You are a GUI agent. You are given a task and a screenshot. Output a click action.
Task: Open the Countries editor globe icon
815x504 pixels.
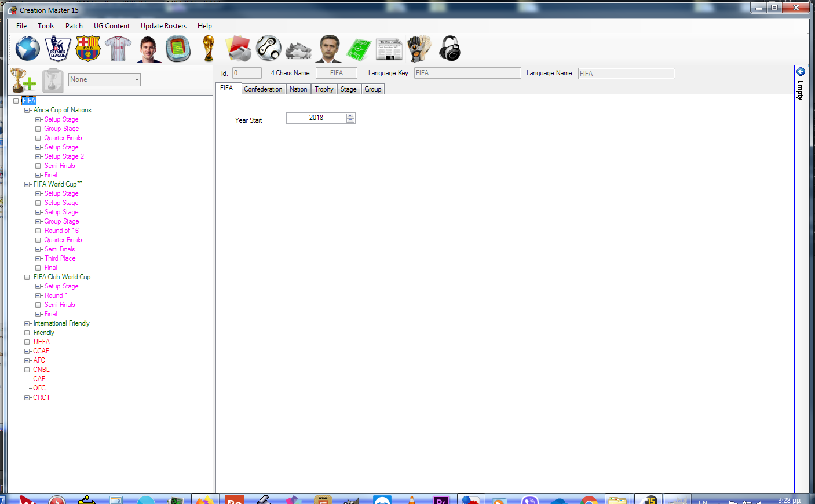27,49
